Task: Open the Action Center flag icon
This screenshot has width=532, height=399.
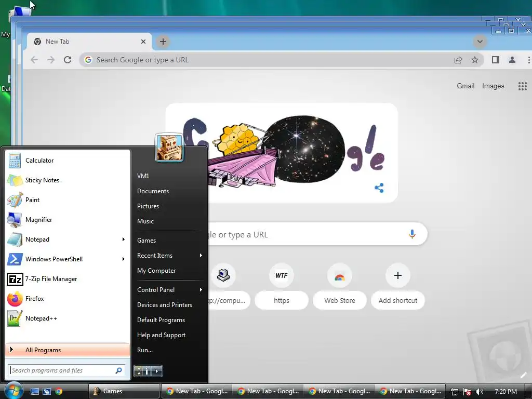Action: [467, 392]
